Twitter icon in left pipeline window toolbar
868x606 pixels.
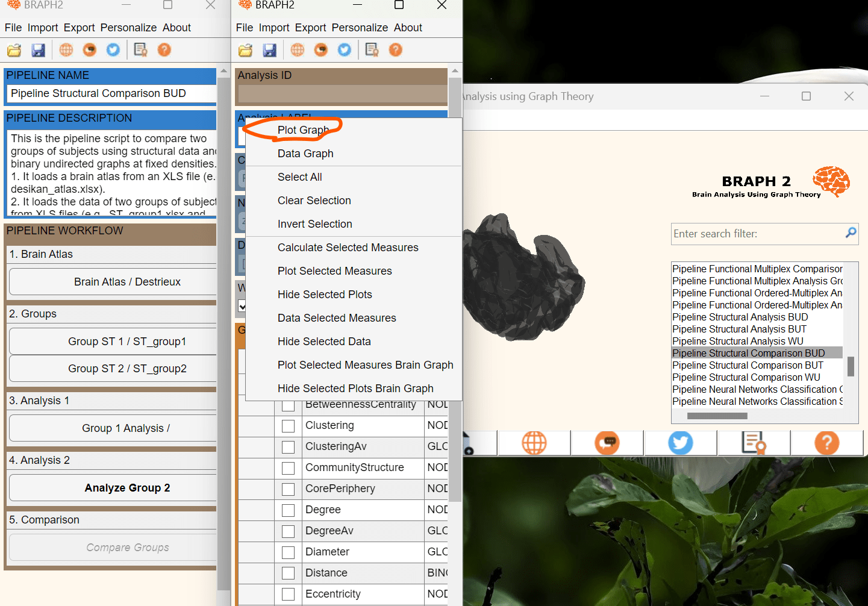click(x=113, y=50)
